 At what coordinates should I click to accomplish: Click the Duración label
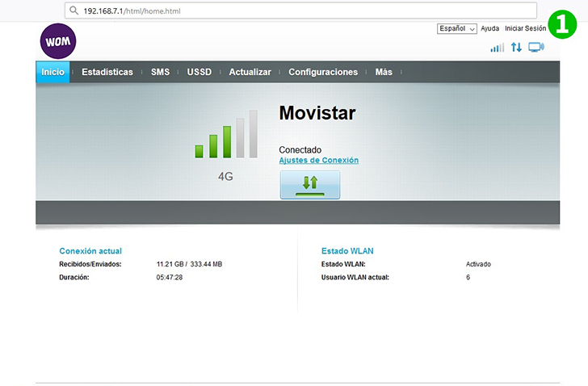[74, 277]
